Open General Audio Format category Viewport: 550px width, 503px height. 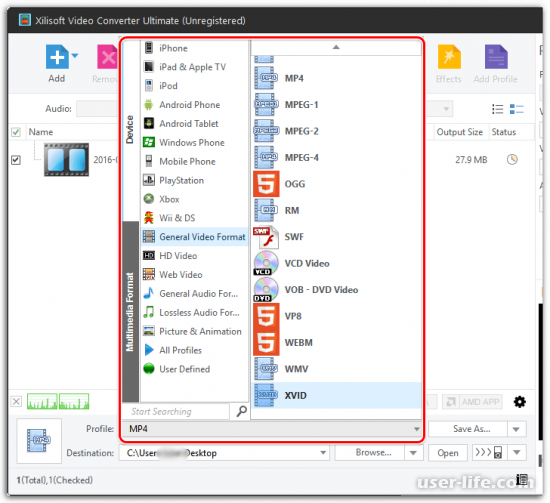tap(195, 294)
